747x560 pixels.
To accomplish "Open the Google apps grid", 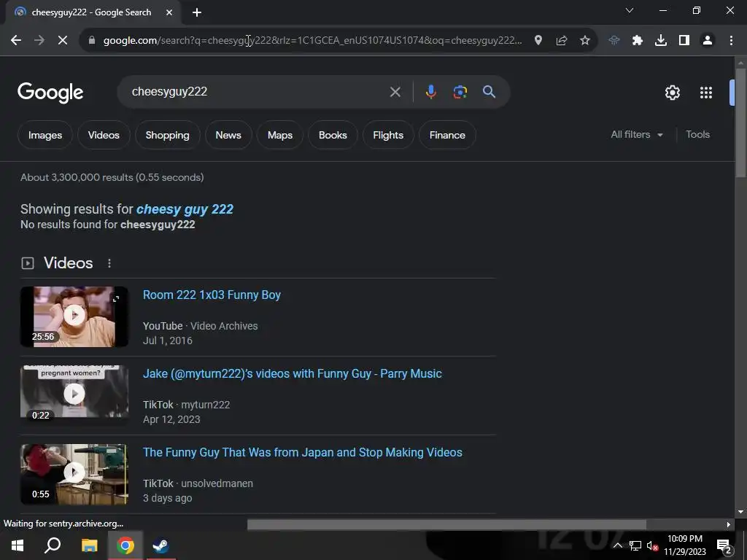I will [x=706, y=93].
